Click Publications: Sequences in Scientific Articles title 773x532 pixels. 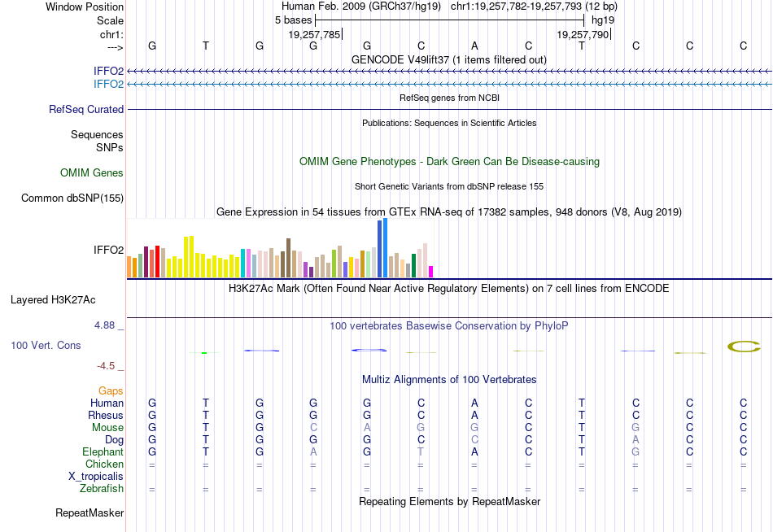pyautogui.click(x=449, y=123)
